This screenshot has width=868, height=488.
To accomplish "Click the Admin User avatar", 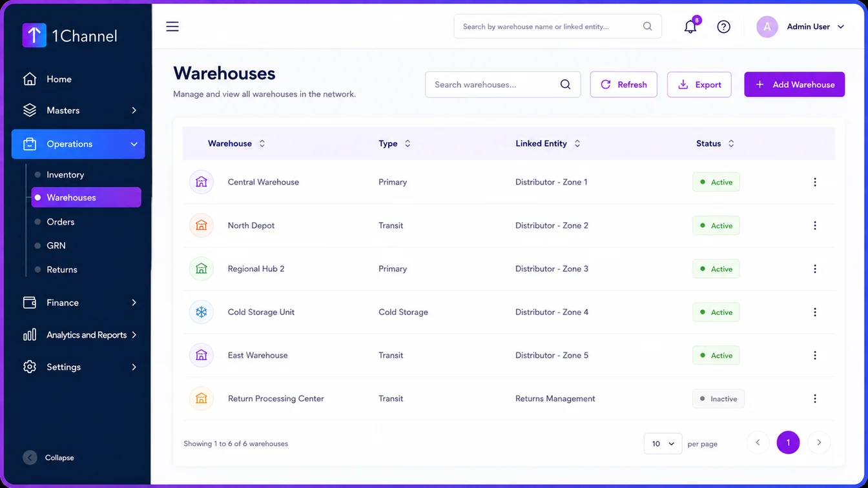I will [x=767, y=26].
